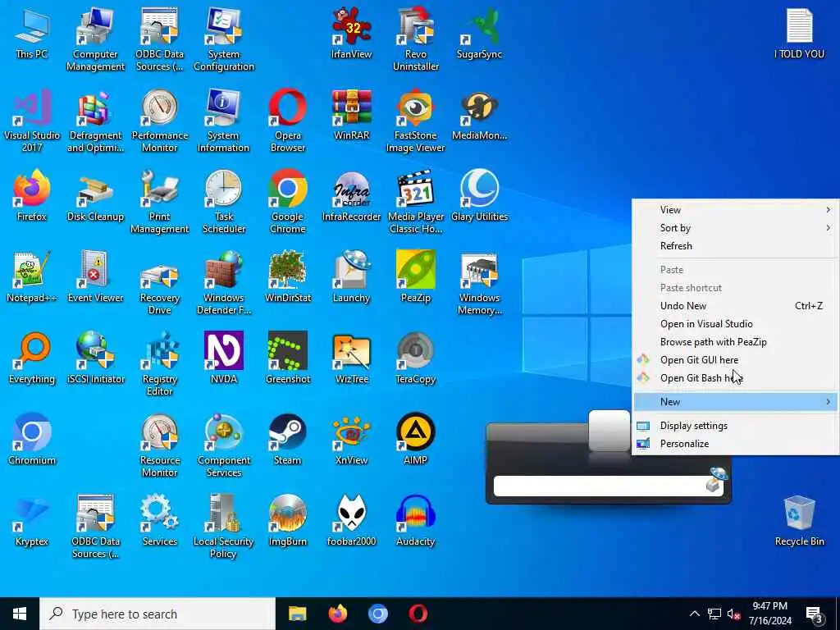This screenshot has height=630, width=840.
Task: Select the Launchy desktop shortcut
Action: click(351, 276)
